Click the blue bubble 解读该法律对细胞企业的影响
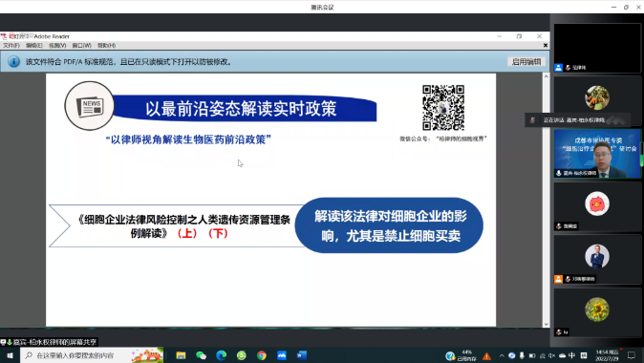This screenshot has height=363, width=644. 389,225
